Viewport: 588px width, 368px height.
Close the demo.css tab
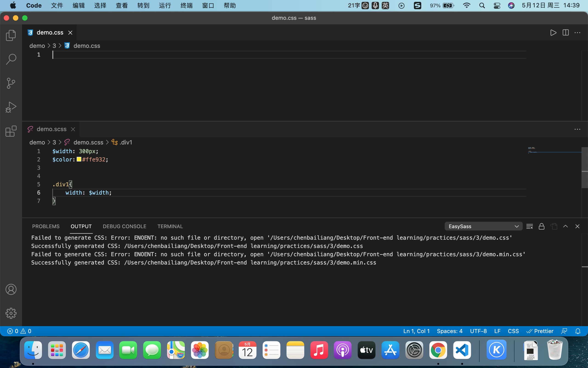(x=70, y=33)
